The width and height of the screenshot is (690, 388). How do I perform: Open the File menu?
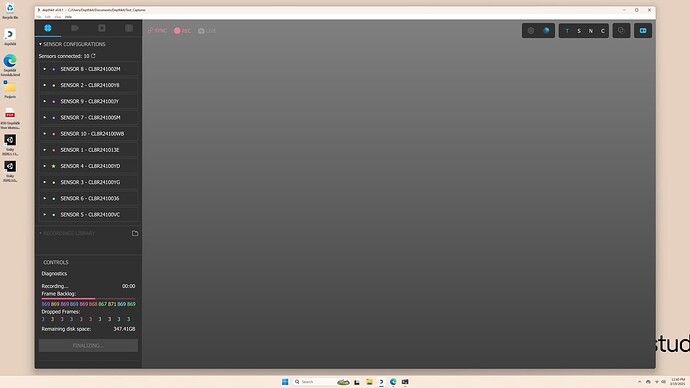click(39, 17)
